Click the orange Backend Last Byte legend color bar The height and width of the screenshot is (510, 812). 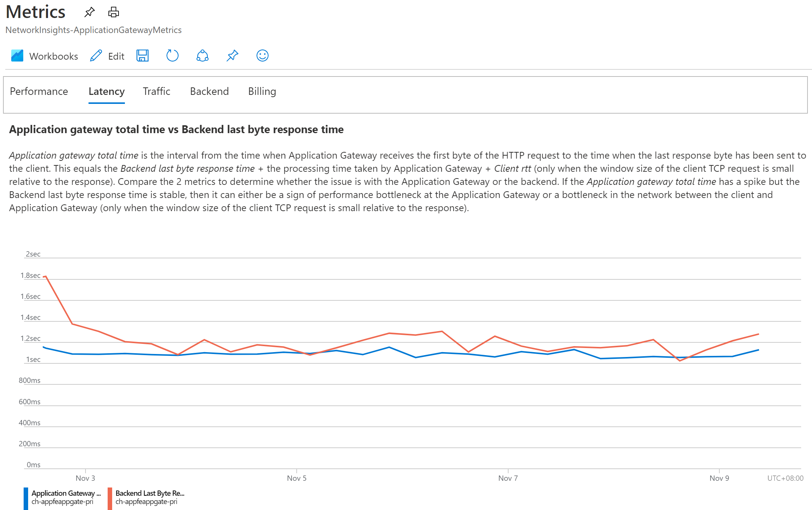tap(110, 498)
